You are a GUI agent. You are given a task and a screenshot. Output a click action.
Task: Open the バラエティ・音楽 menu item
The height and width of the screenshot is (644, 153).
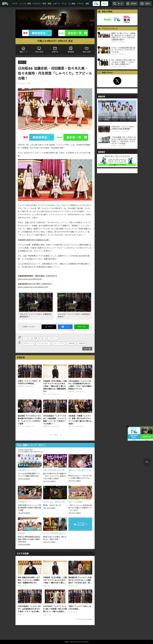(39, 3)
